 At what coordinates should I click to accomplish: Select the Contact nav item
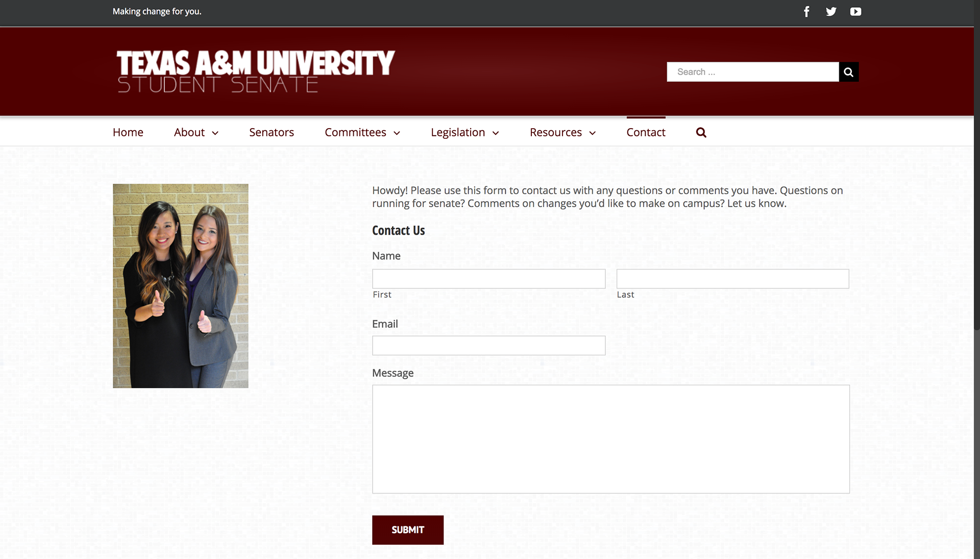646,132
